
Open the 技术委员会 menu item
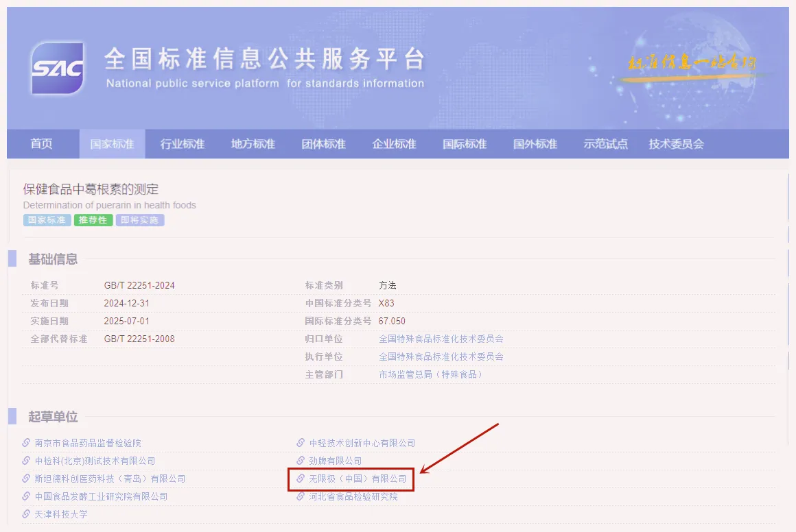(676, 144)
